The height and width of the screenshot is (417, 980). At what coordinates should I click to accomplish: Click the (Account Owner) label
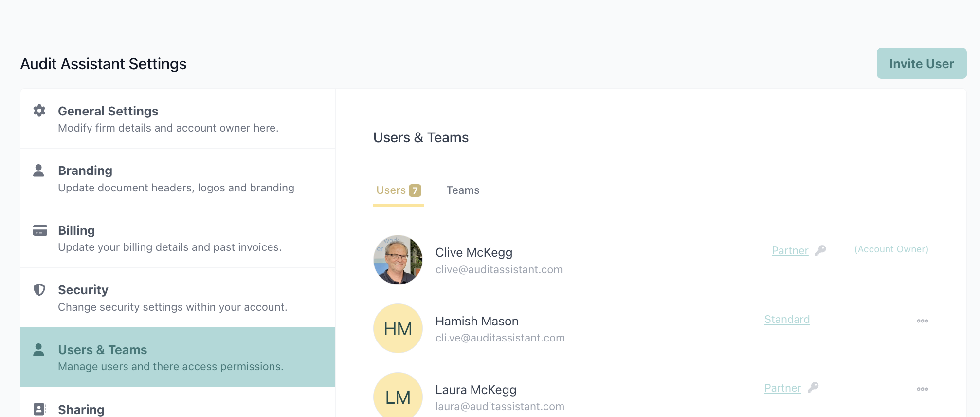pyautogui.click(x=891, y=249)
